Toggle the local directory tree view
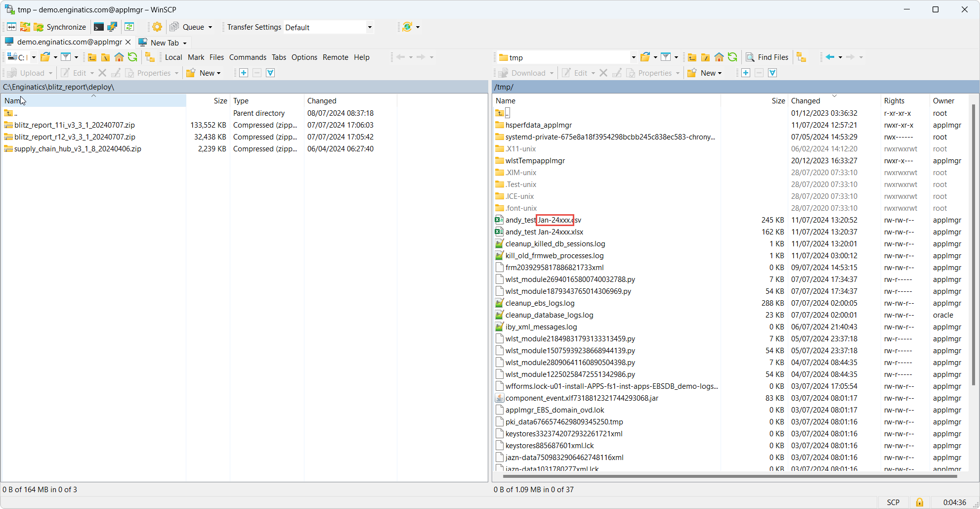This screenshot has height=509, width=980. (150, 57)
